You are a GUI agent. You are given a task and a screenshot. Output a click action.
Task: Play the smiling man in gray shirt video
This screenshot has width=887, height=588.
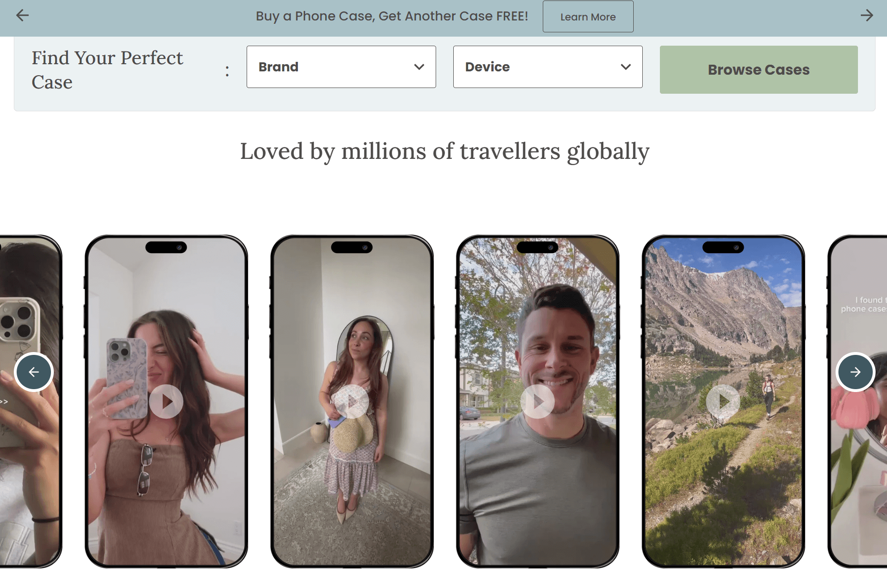[x=538, y=402]
